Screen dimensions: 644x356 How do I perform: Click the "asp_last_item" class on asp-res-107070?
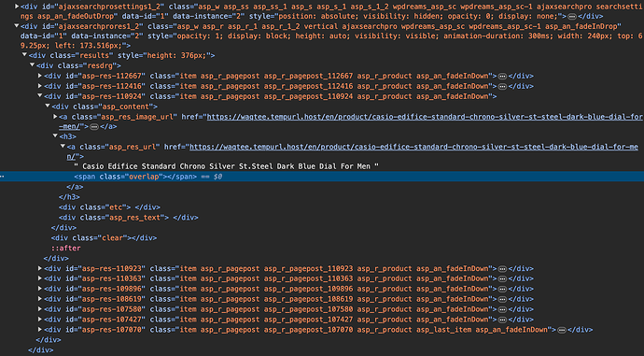tap(443, 330)
